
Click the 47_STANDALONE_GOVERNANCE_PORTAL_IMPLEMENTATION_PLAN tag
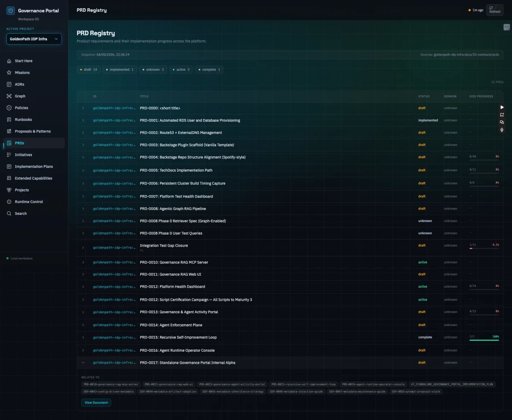click(452, 385)
